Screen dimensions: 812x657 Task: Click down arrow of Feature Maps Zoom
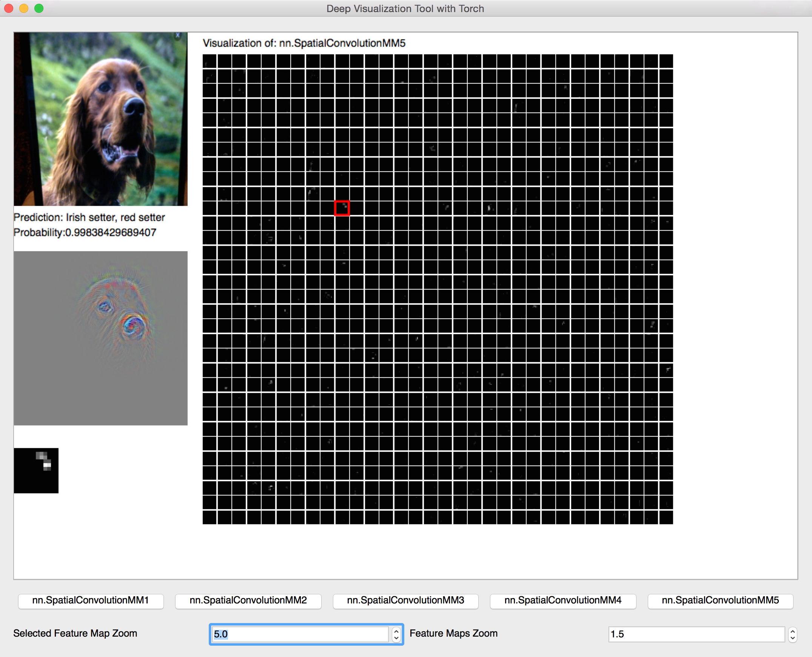click(793, 638)
